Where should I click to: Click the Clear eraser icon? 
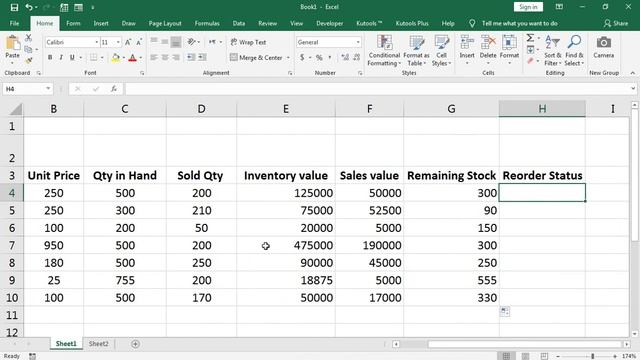(x=530, y=61)
